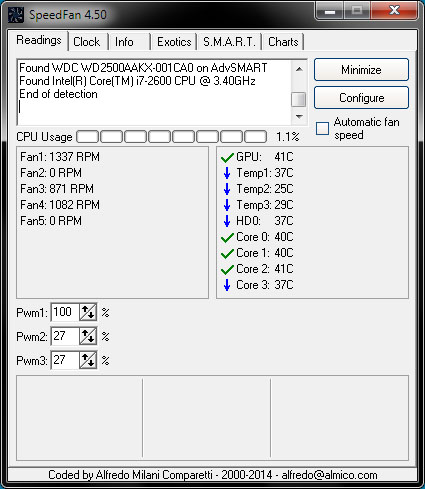Click the Pwm2 value field showing 27

click(65, 336)
